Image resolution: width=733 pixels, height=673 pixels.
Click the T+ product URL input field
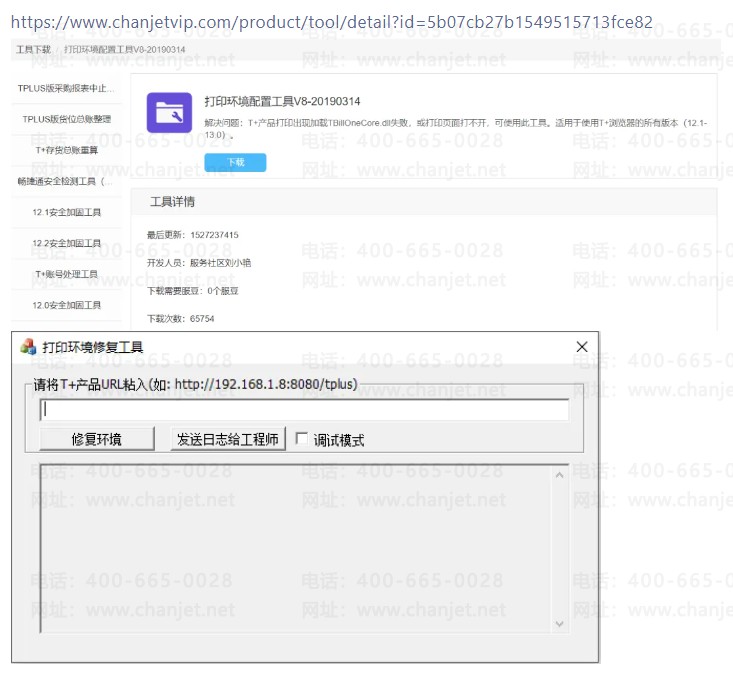(304, 410)
